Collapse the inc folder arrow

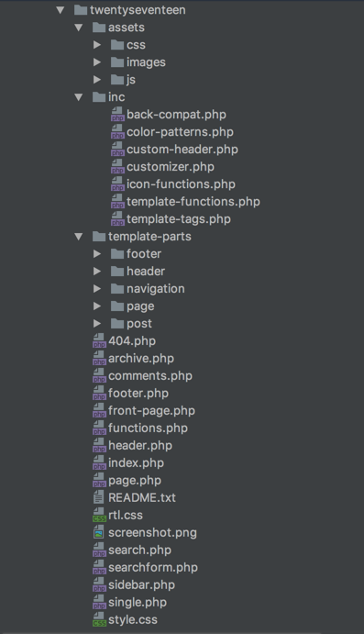[79, 97]
